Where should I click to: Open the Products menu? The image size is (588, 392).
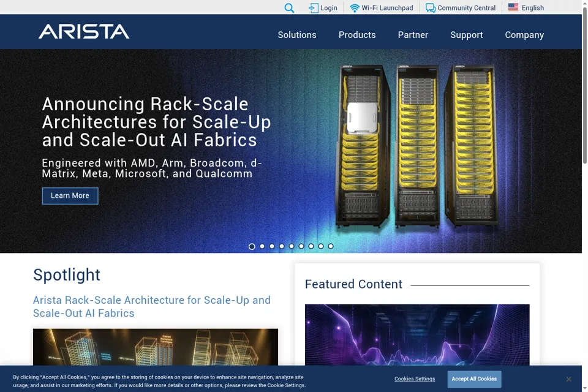pyautogui.click(x=357, y=35)
